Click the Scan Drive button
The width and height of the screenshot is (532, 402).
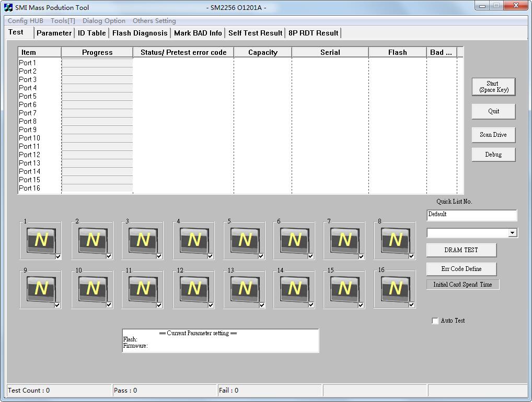(x=493, y=135)
